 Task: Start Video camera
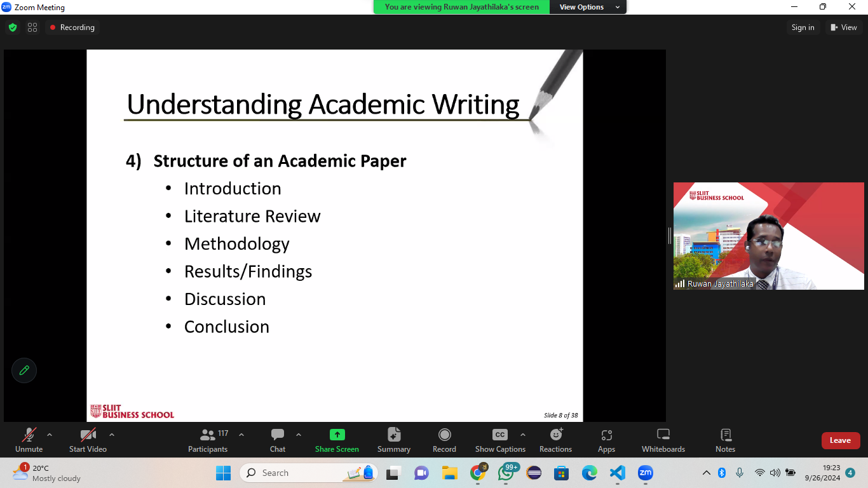click(x=88, y=440)
